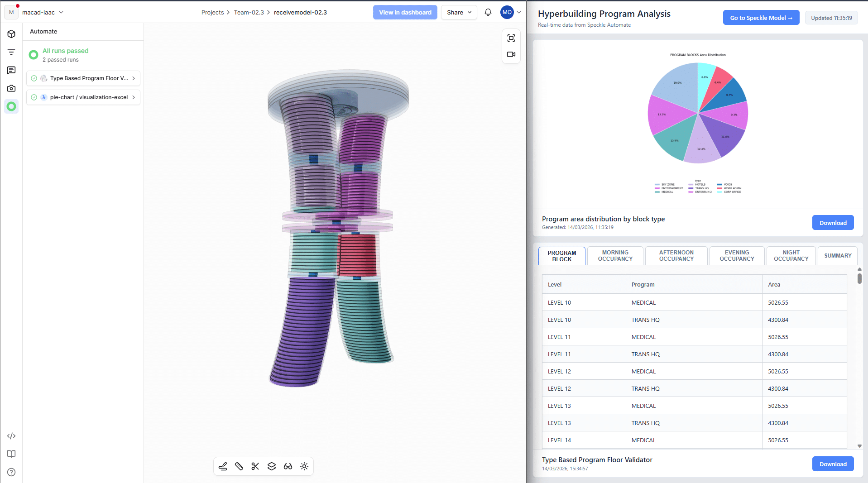Toggle the view modes glasses icon
Viewport: 868px width, 483px height.
coord(288,466)
